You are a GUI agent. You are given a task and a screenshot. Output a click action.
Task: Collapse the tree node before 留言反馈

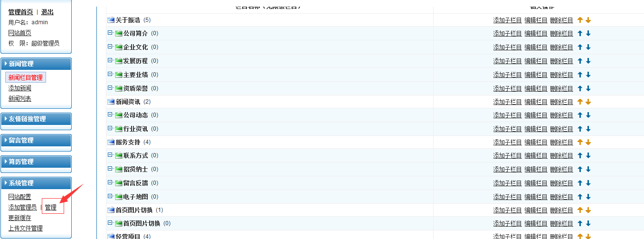pyautogui.click(x=110, y=182)
